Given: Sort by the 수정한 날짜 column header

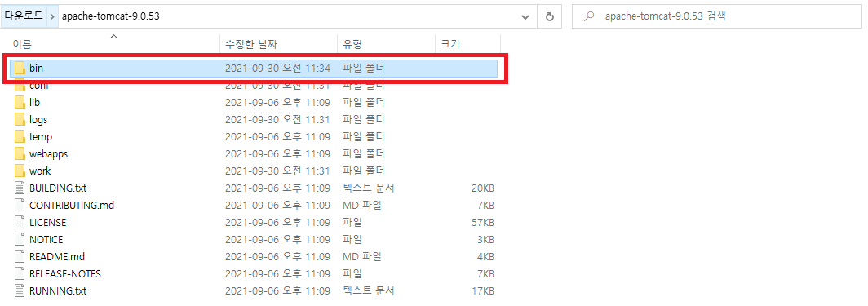Looking at the screenshot, I should point(278,44).
